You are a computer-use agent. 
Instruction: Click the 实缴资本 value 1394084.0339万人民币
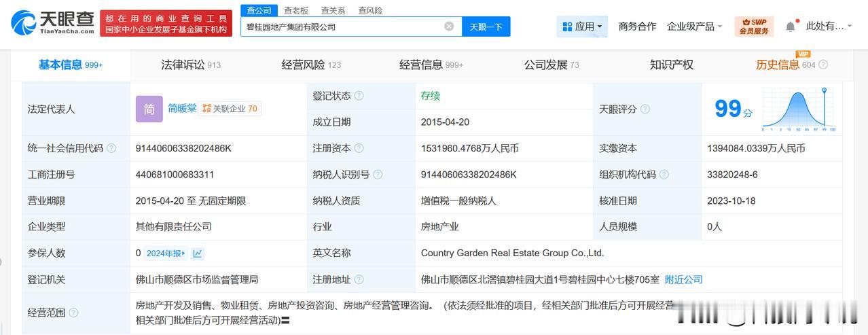click(756, 148)
